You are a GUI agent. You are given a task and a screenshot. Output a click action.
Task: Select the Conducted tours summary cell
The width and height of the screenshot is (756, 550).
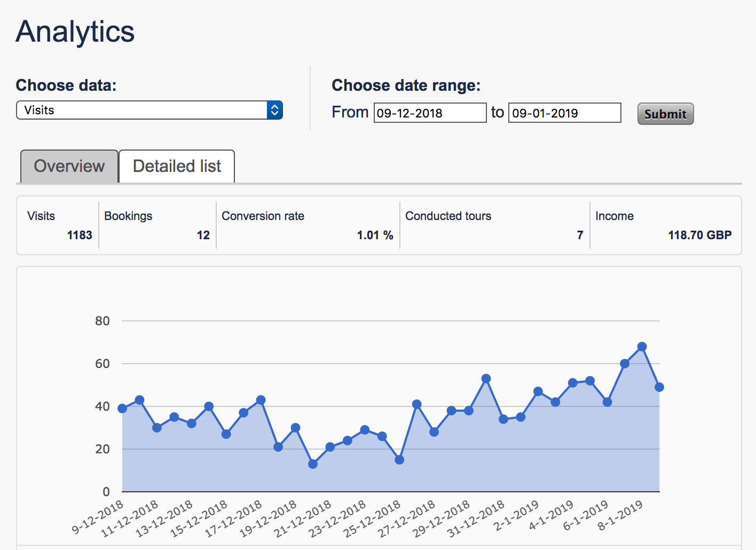[x=494, y=225]
